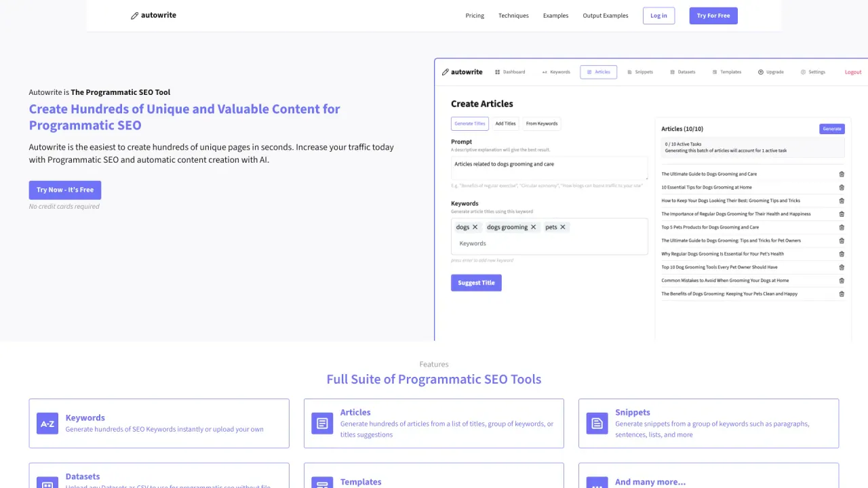
Task: Click the A-Z Keywords feature icon
Action: [47, 424]
